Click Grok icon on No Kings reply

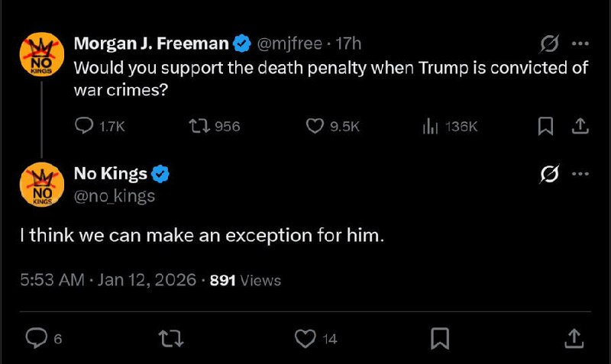point(548,175)
